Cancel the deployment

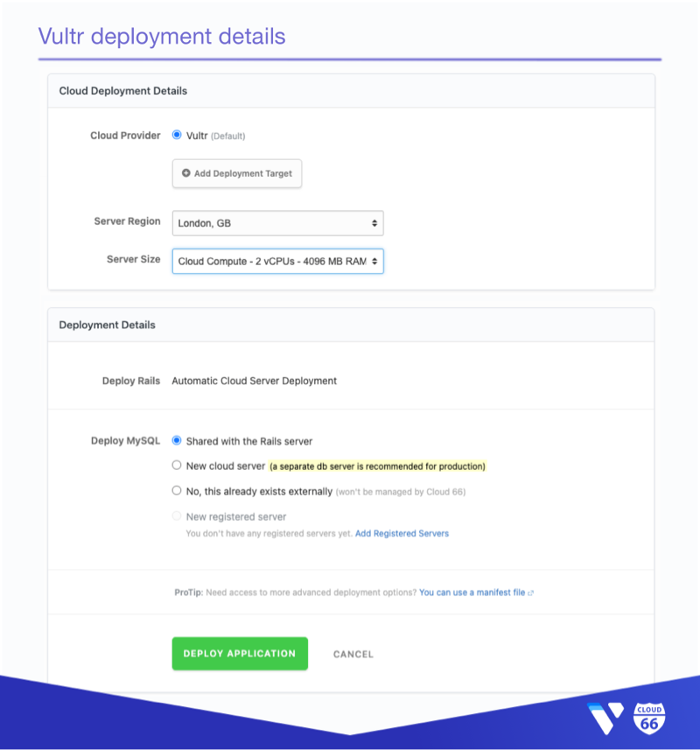353,655
